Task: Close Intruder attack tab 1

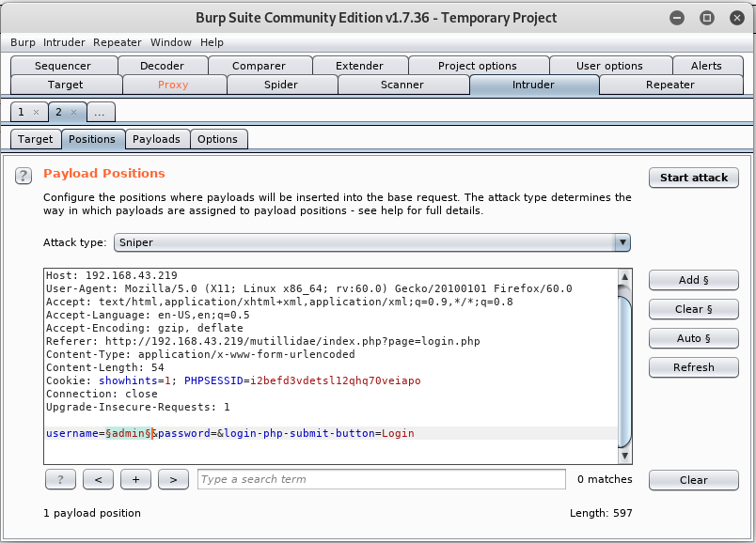Action: [x=36, y=112]
